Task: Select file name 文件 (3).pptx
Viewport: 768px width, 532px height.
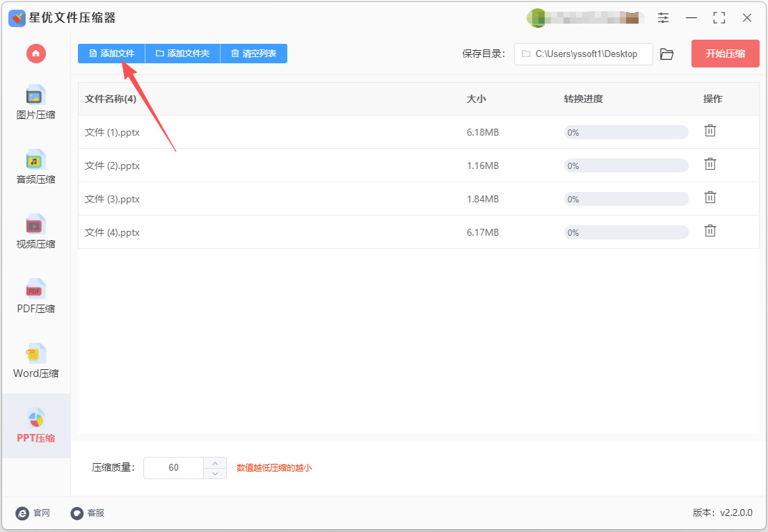Action: 112,199
